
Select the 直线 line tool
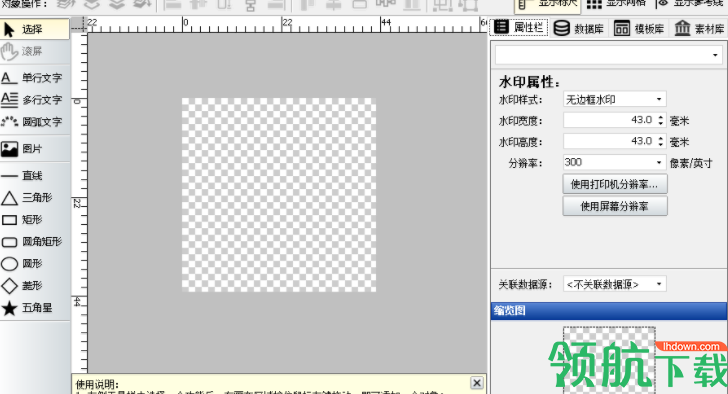coord(34,175)
